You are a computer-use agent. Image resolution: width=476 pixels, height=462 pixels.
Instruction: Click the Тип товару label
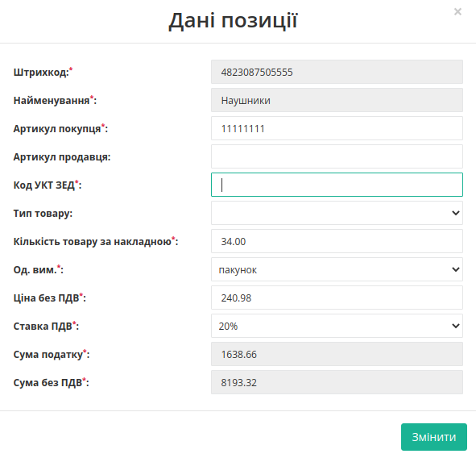coord(43,214)
